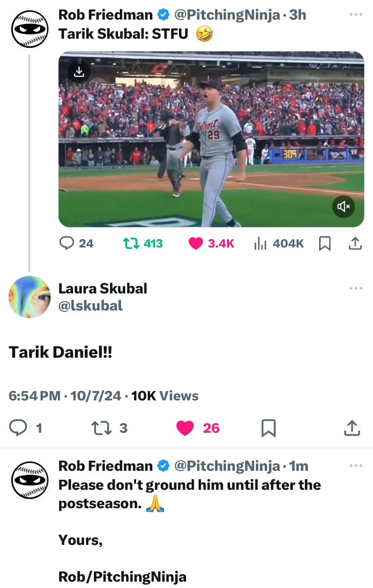
Task: Share Laura Skubal's tweet
Action: point(351,428)
